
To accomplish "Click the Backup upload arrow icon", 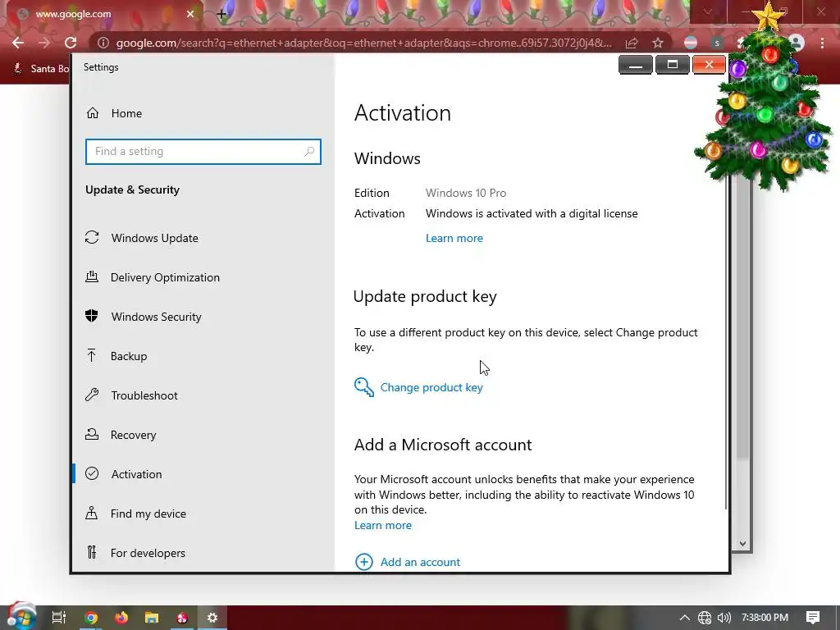I will click(x=92, y=355).
